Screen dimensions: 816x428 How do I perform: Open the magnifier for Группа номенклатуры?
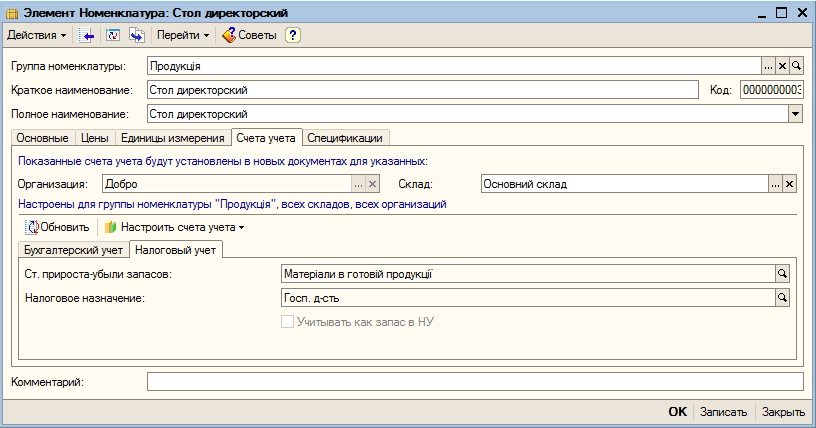click(796, 66)
